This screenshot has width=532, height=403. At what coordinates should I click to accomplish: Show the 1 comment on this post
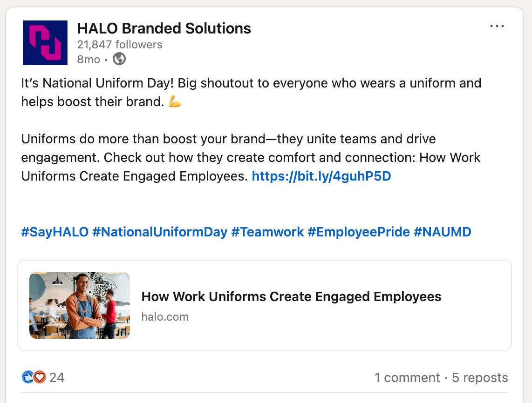pyautogui.click(x=407, y=377)
